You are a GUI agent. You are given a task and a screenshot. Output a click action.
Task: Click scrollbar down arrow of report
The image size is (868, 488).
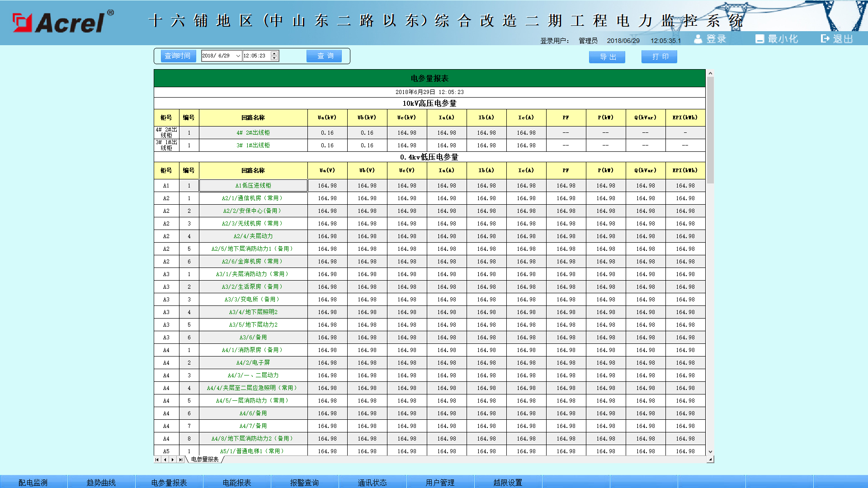(710, 451)
